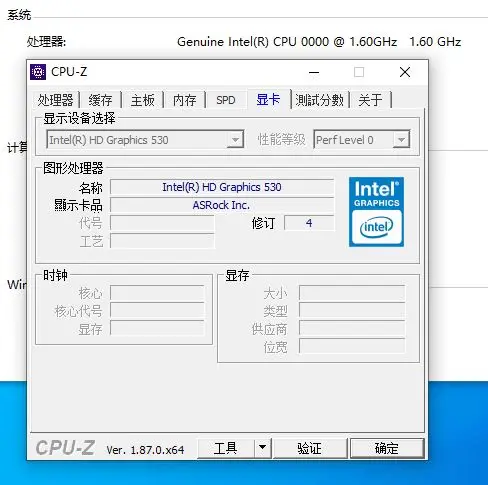Click the 显存 clock field under 时钟
This screenshot has height=485, width=488.
pos(157,329)
